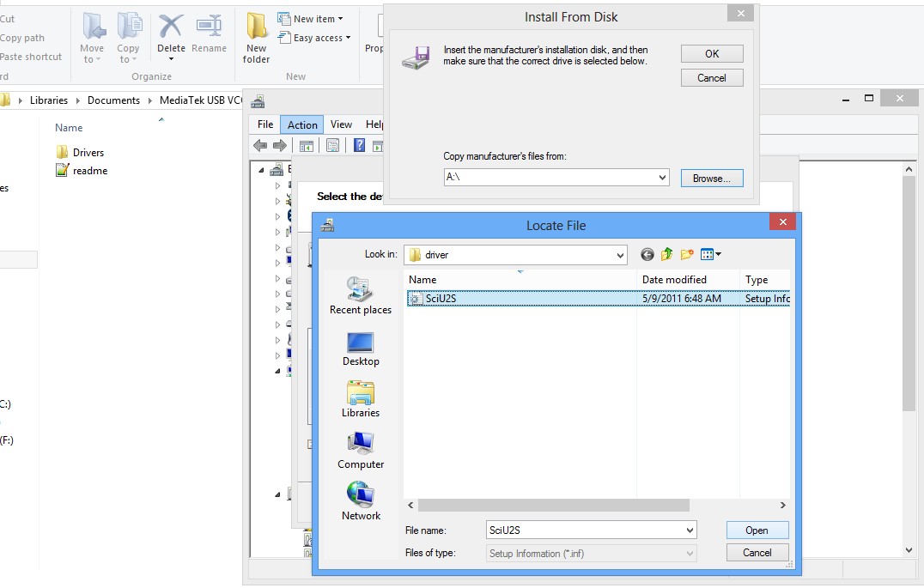
Task: Select Computer in the Locate File sidebar
Action: coord(360,447)
